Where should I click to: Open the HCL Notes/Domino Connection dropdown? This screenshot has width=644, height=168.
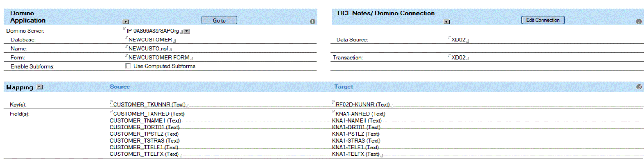[x=447, y=22]
